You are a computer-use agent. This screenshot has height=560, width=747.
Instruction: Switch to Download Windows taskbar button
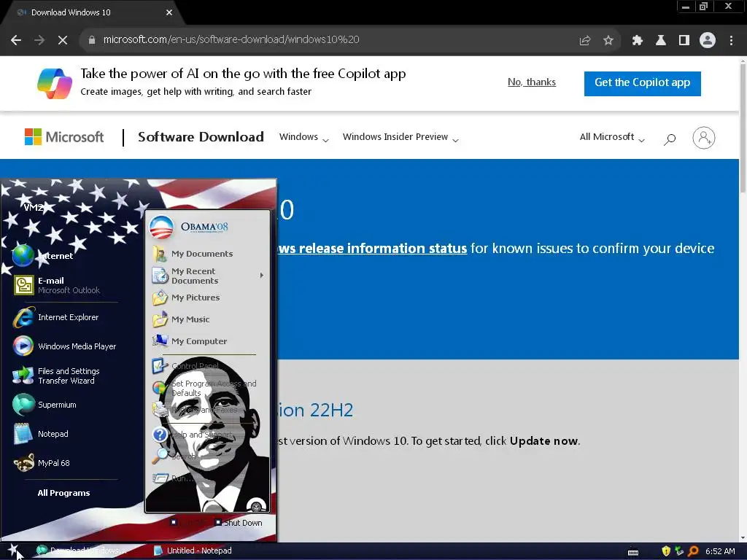pyautogui.click(x=82, y=551)
